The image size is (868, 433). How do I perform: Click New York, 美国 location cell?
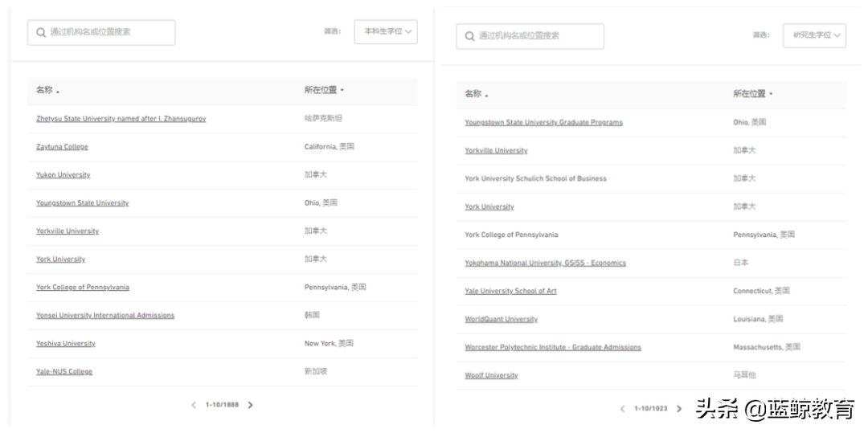(329, 343)
